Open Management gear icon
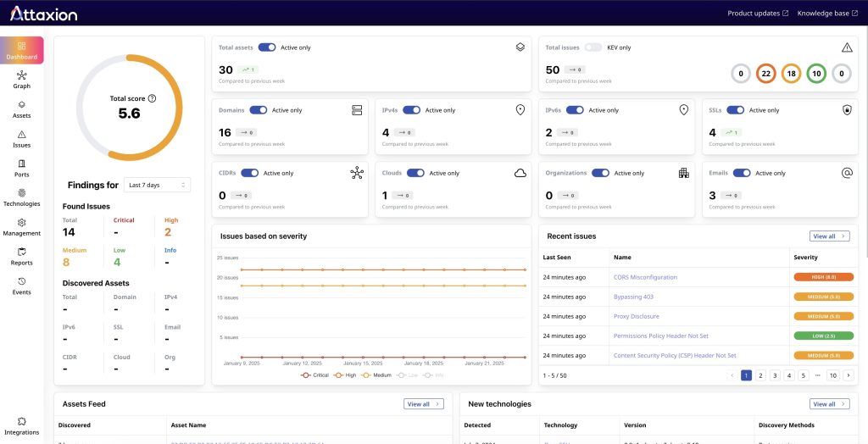 [x=21, y=226]
